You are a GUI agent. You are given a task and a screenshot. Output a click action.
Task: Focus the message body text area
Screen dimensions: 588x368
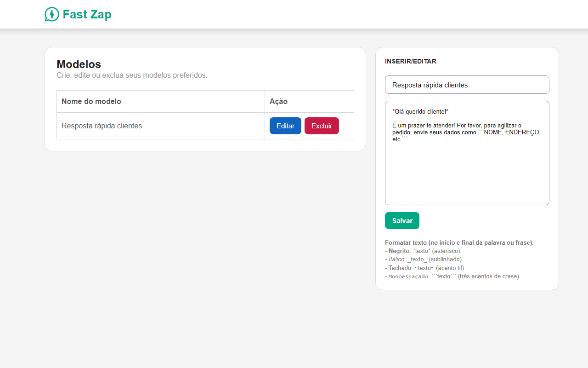click(x=467, y=153)
